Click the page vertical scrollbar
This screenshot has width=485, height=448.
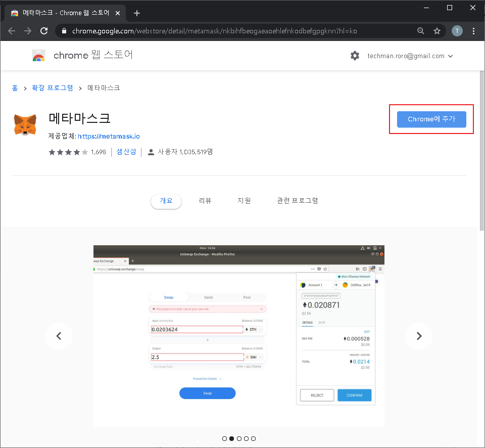pos(482,151)
